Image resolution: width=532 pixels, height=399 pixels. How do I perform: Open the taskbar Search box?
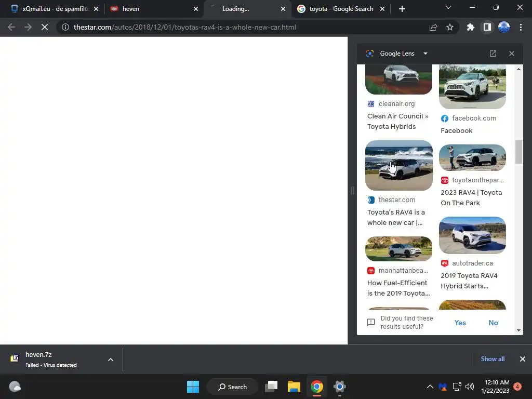point(232,387)
